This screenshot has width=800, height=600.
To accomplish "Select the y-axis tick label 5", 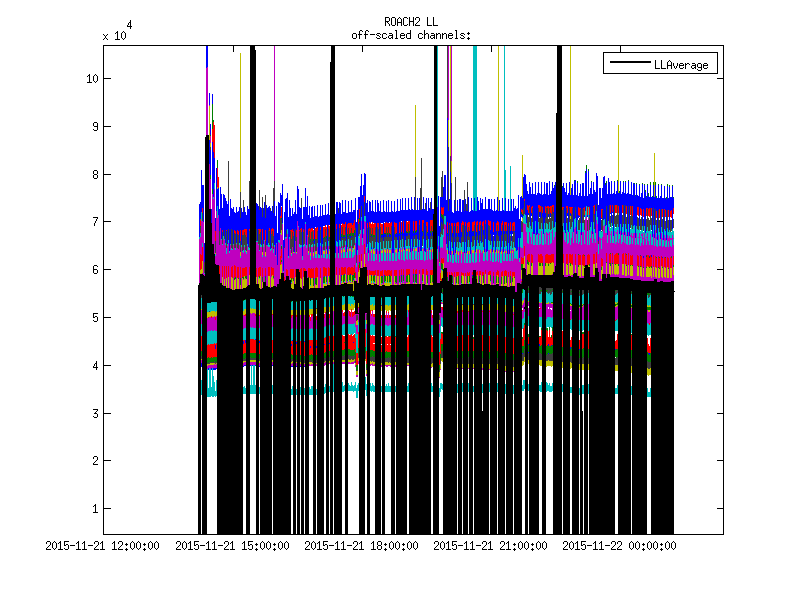I will click(x=94, y=318).
